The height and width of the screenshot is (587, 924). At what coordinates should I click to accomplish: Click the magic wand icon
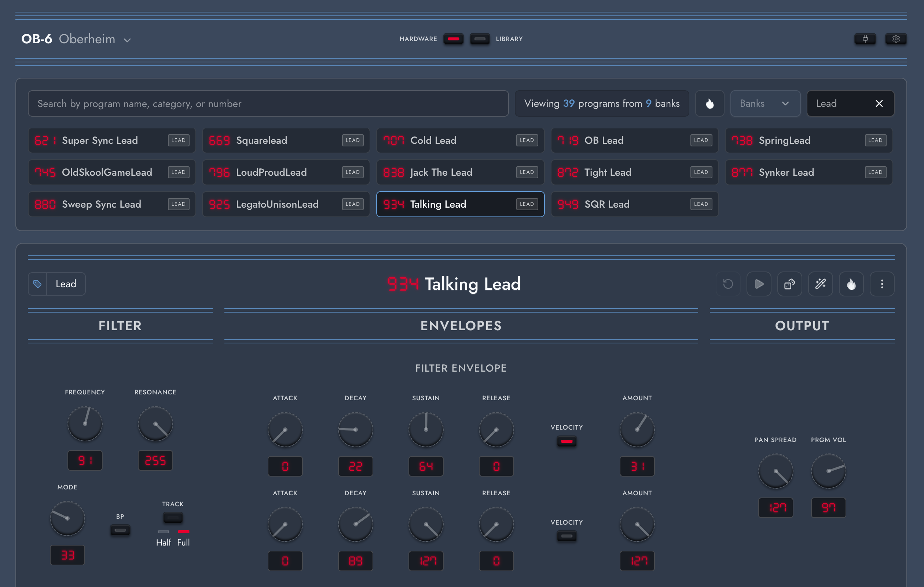(820, 284)
